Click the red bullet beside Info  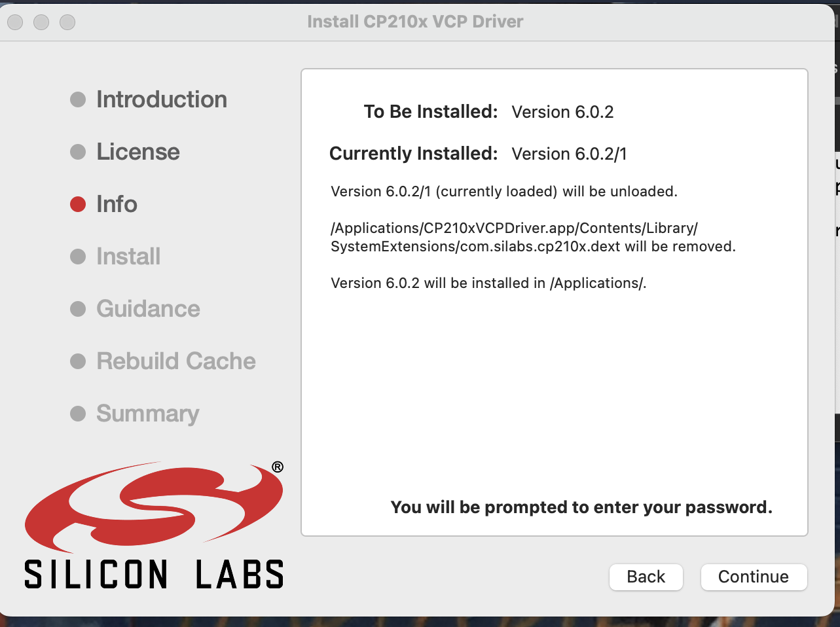pyautogui.click(x=78, y=204)
